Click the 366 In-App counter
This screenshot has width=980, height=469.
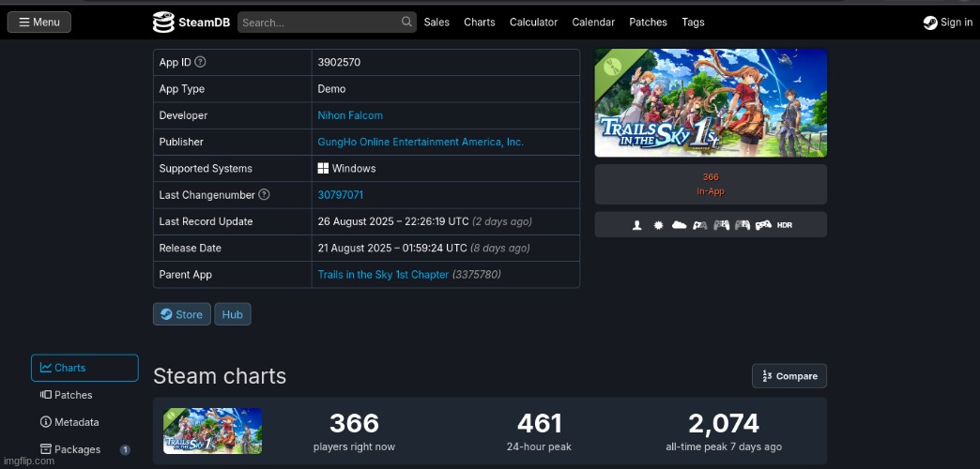[711, 184]
